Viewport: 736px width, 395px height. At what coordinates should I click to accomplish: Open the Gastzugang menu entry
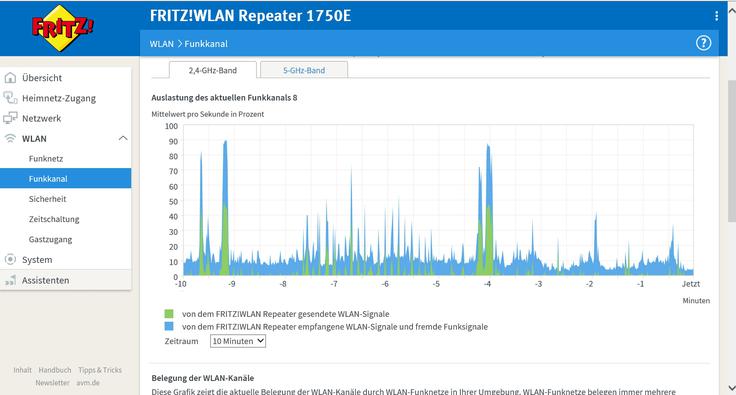tap(50, 239)
